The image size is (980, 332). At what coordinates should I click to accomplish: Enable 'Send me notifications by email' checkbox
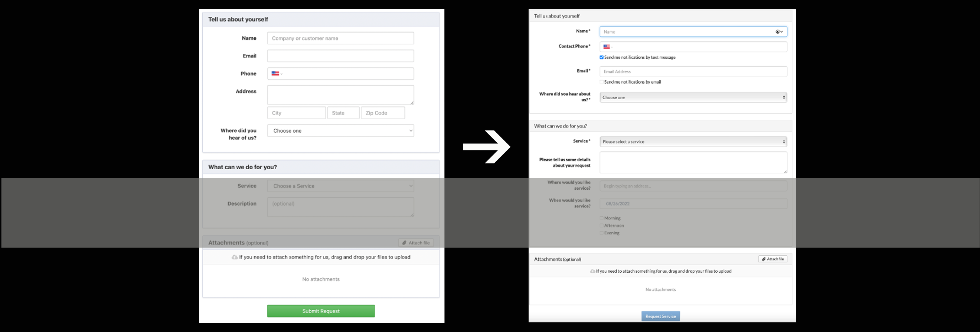pos(601,82)
